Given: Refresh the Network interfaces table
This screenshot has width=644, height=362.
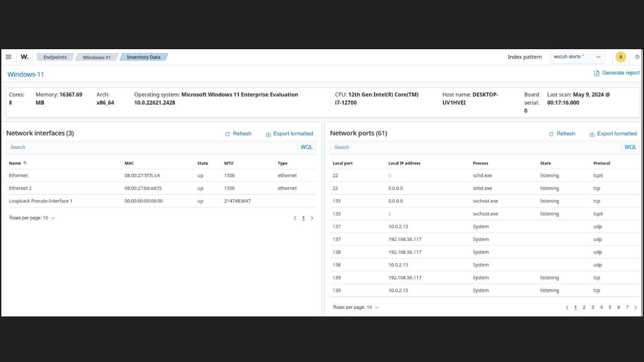Looking at the screenshot, I should (238, 134).
